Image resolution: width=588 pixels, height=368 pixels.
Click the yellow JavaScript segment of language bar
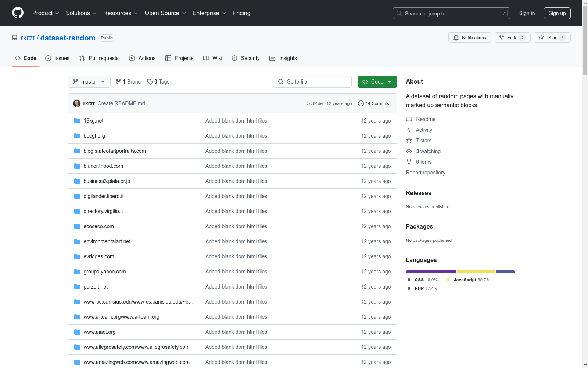coord(476,272)
